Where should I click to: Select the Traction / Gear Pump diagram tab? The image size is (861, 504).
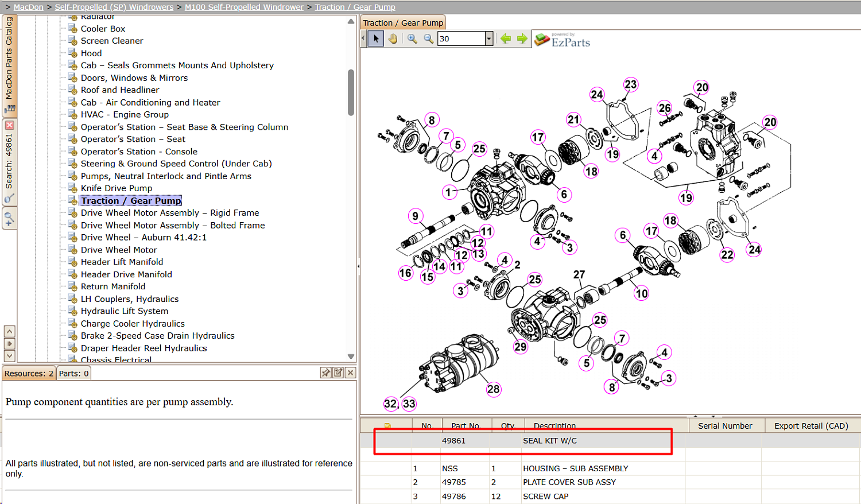(x=403, y=23)
